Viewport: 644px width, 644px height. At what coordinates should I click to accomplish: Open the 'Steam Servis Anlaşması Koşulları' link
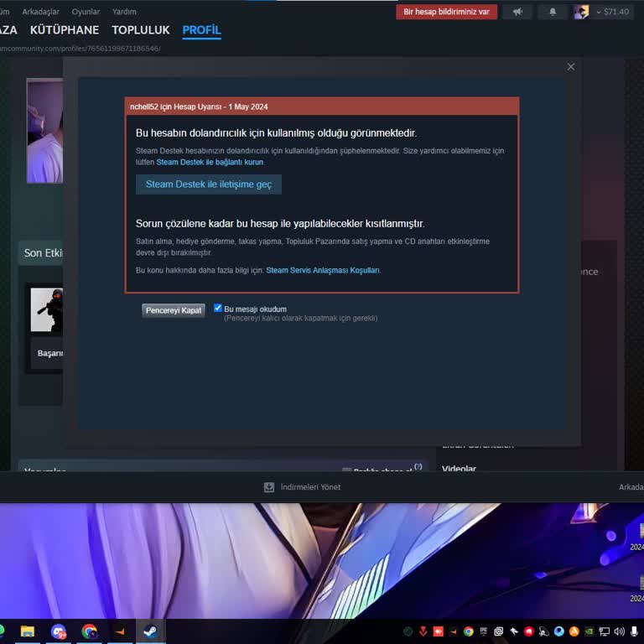(323, 270)
